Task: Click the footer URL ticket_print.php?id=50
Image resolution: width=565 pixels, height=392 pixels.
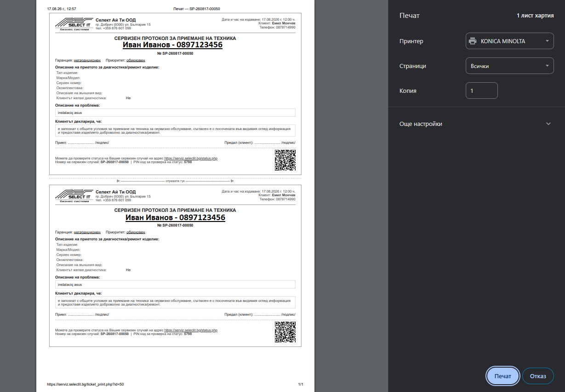Action: click(x=86, y=384)
